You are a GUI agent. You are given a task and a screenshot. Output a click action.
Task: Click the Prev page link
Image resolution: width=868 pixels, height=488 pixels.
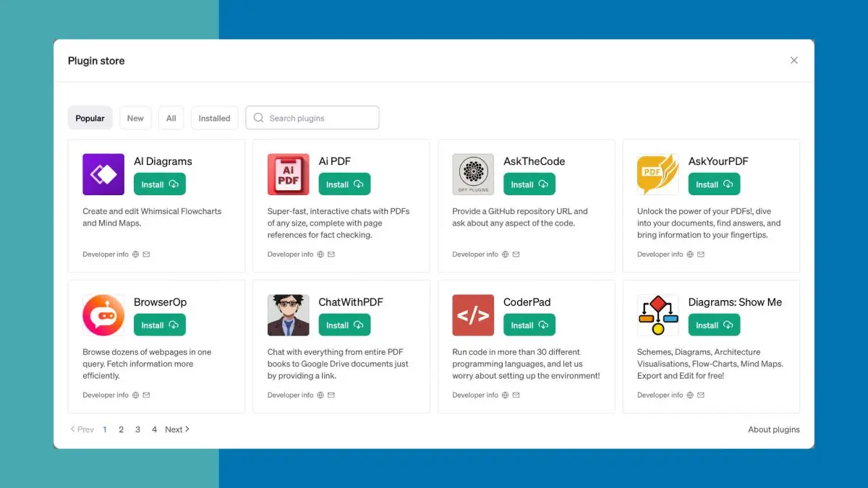pos(82,429)
